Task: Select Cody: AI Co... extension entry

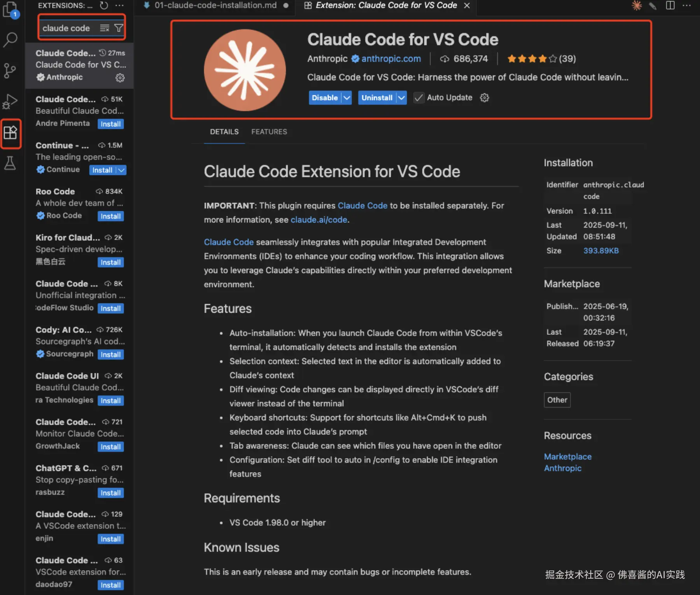Action: point(79,342)
